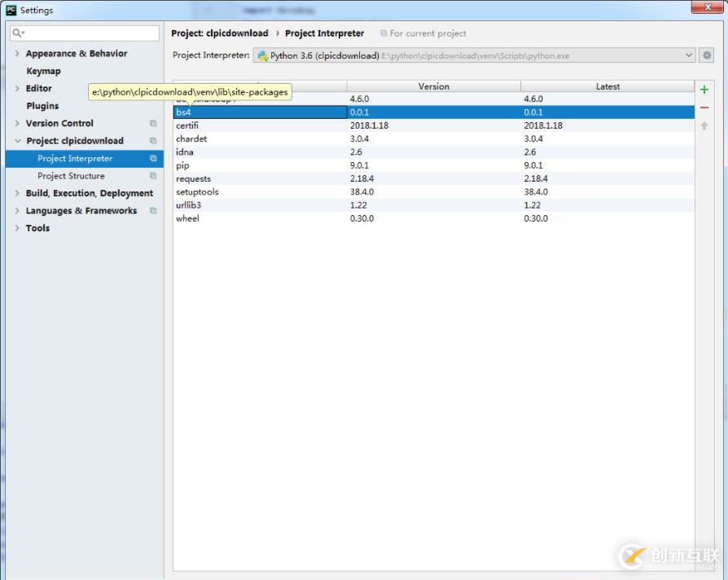Click version 1.22 of urllib3
The height and width of the screenshot is (580, 728).
point(358,204)
